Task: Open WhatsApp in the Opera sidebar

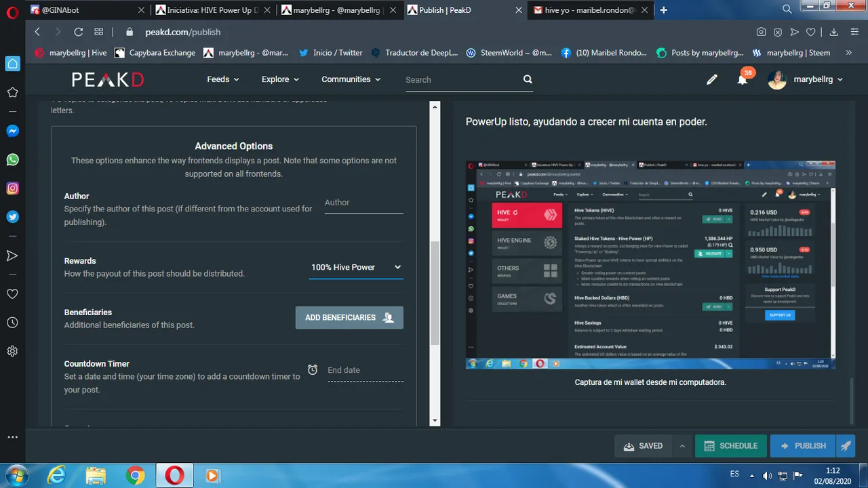Action: 12,160
